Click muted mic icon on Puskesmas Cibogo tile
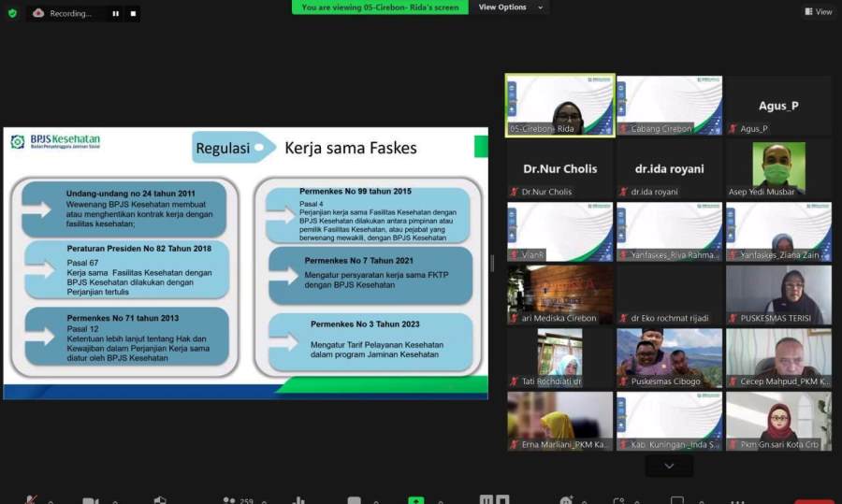 [623, 382]
